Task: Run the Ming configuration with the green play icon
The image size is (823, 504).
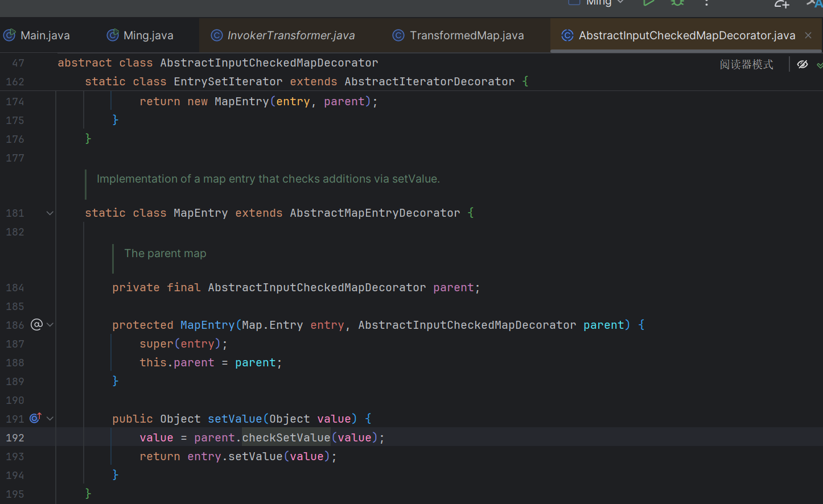Action: pos(648,3)
